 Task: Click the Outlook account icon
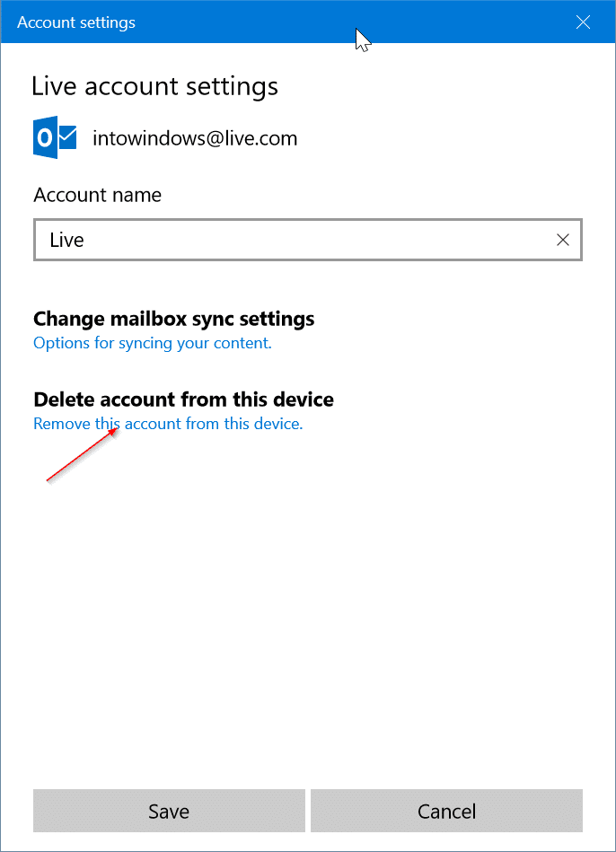[x=55, y=137]
